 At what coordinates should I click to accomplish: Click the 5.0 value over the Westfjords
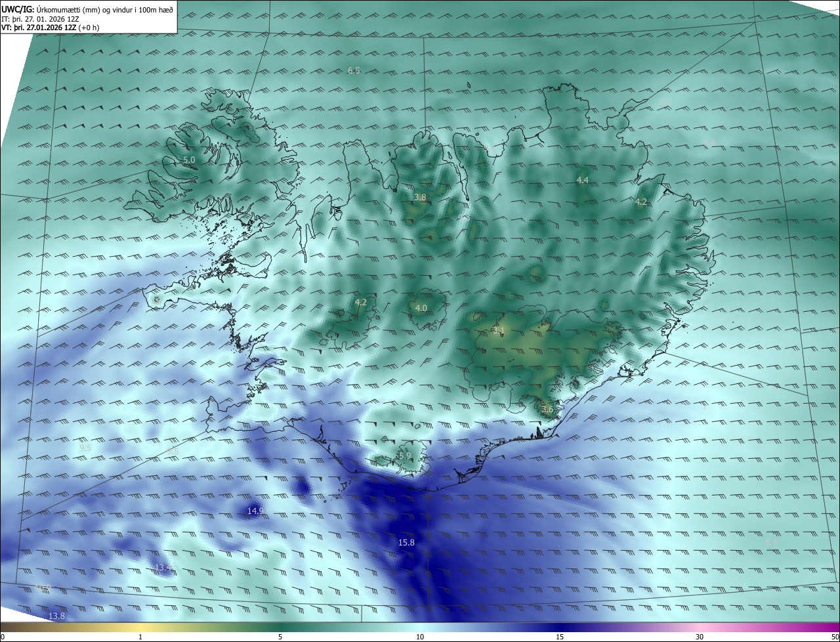189,160
